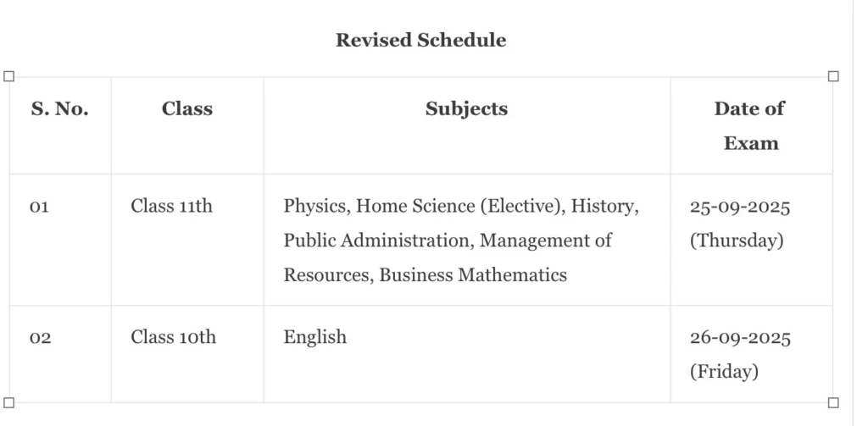Image resolution: width=868 pixels, height=426 pixels.
Task: Click the (Friday) text
Action: click(723, 371)
